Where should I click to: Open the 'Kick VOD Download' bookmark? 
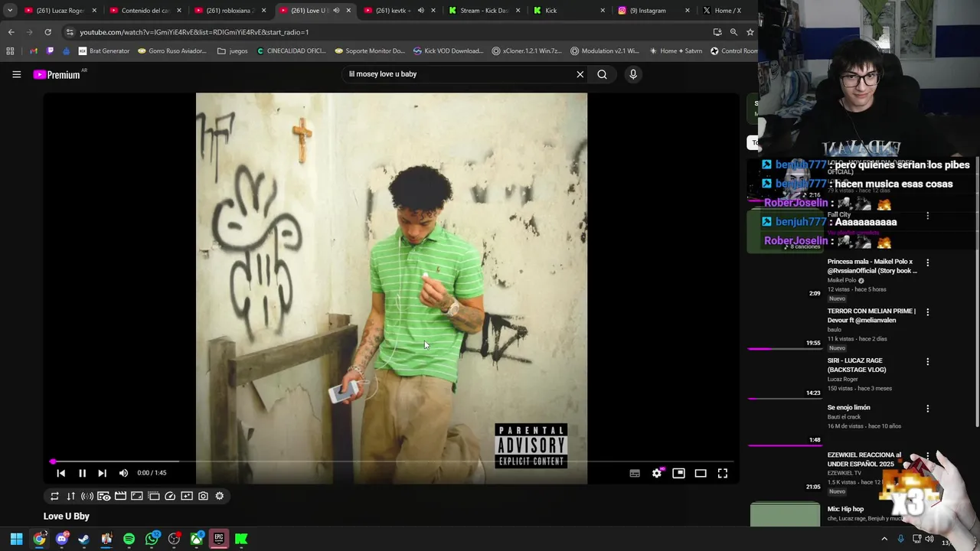tap(448, 51)
